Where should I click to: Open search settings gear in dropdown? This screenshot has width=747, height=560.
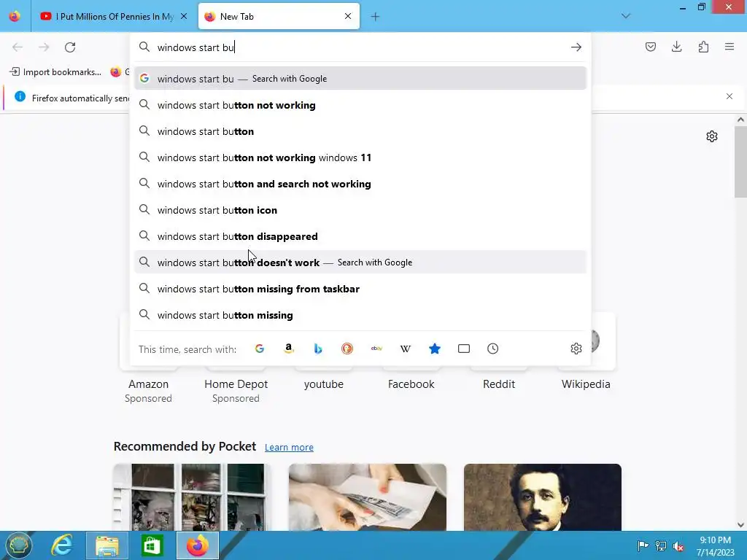coord(576,349)
